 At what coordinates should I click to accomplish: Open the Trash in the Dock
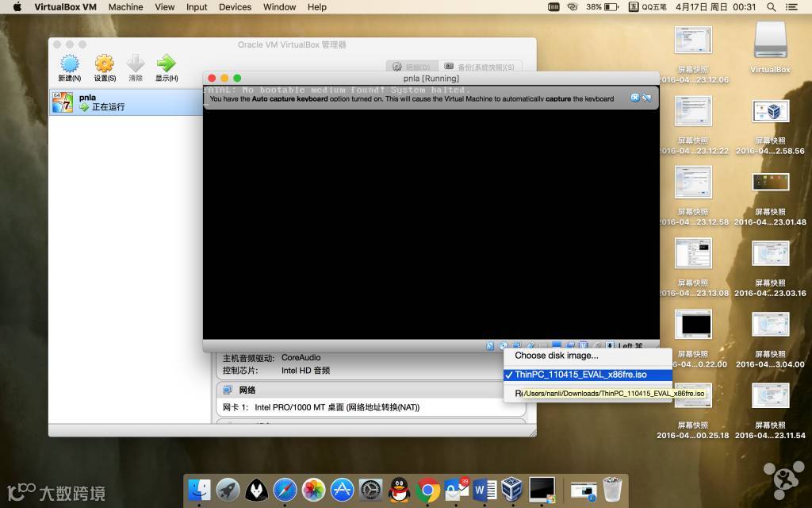tap(613, 489)
